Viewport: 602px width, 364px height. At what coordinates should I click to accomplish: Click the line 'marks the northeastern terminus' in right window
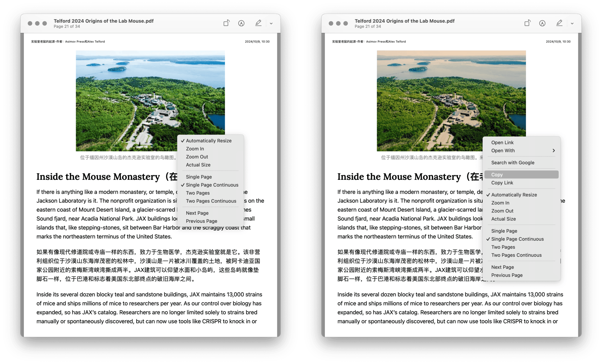pos(405,236)
